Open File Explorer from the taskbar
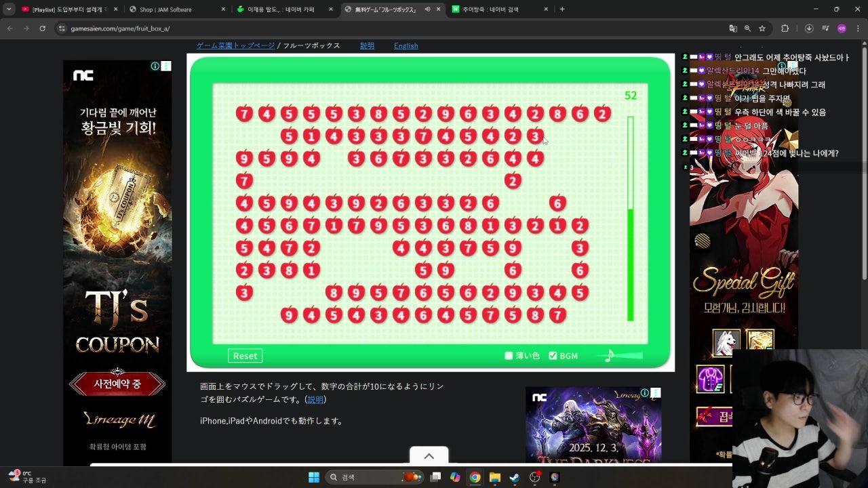This screenshot has height=488, width=868. pyautogui.click(x=494, y=477)
